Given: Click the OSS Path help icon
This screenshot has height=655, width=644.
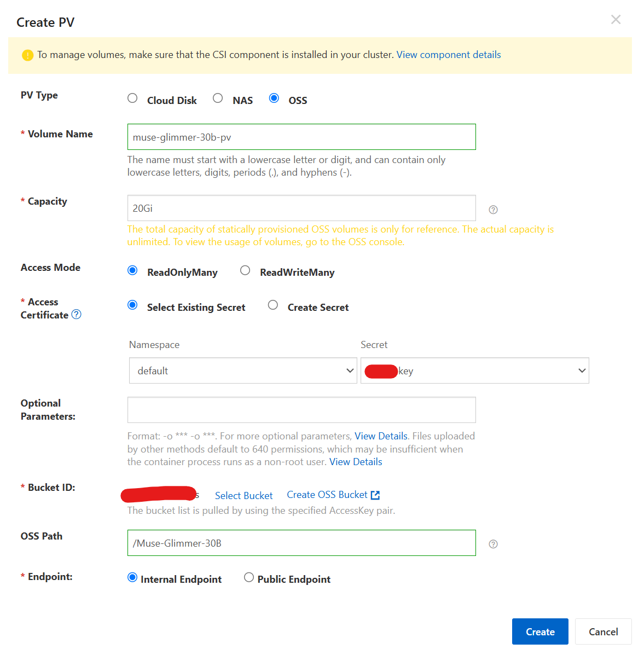Looking at the screenshot, I should click(493, 544).
